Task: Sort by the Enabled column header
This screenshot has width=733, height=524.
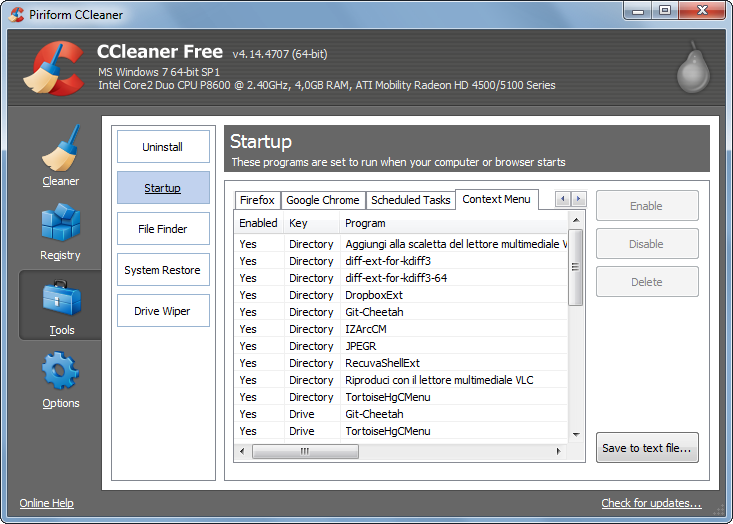Action: point(259,223)
